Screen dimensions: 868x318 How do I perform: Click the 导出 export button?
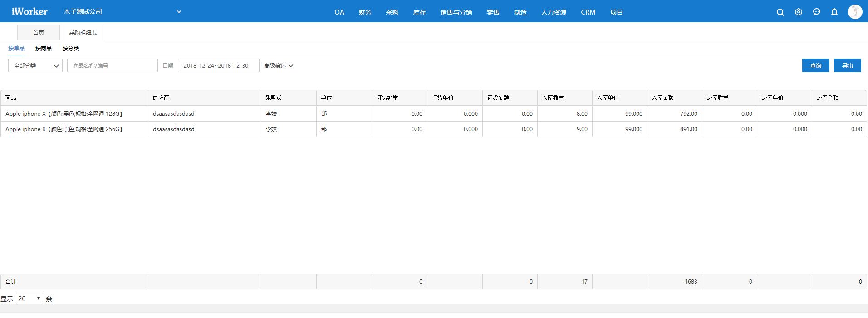coord(848,65)
